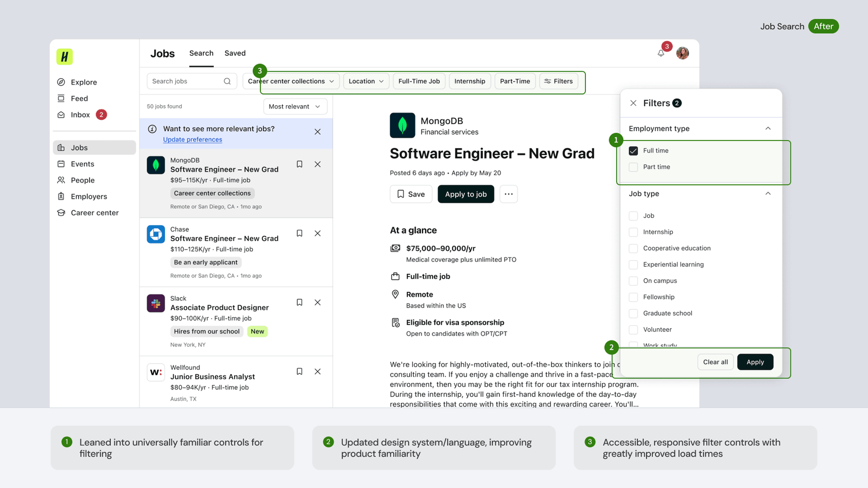Click the Search jobs input field

click(x=192, y=81)
